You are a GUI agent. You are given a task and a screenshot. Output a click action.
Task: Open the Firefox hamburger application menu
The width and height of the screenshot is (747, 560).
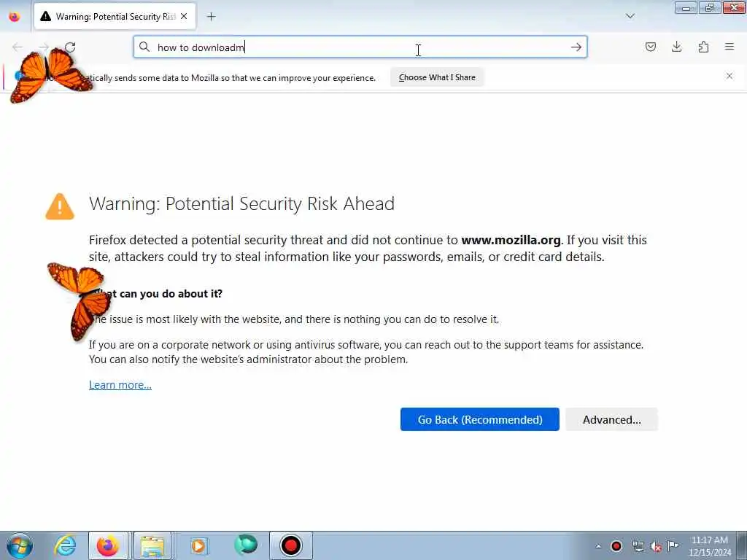click(x=729, y=47)
